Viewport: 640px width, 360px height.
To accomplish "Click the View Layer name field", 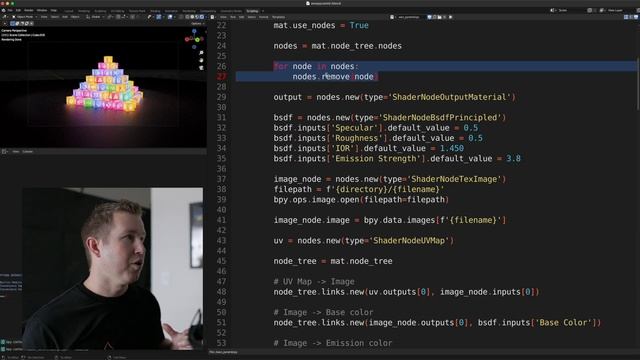I will (615, 10).
